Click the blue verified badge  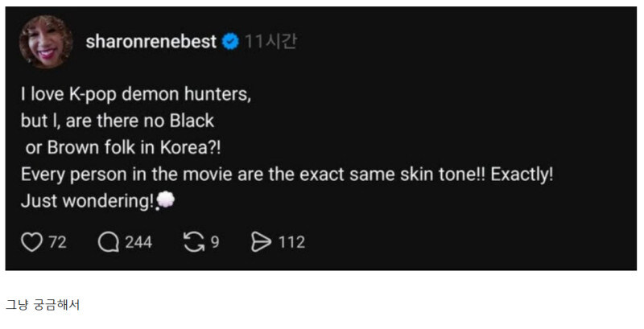(230, 42)
